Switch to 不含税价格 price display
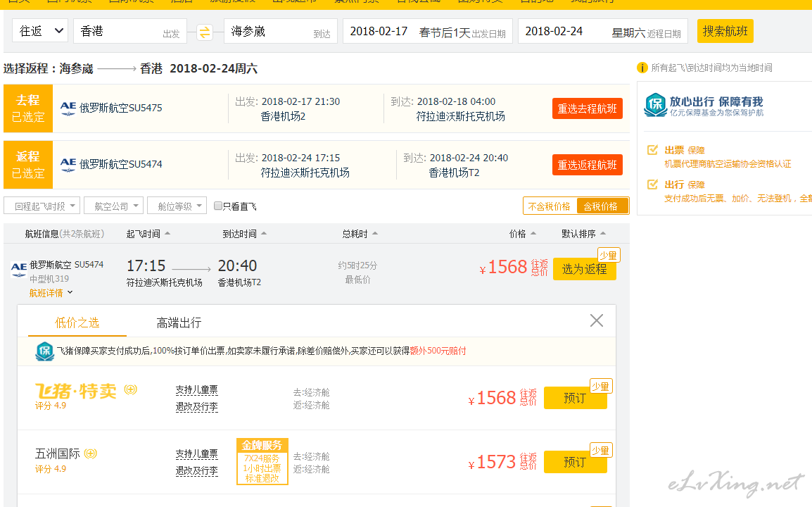This screenshot has width=812, height=507. pos(550,206)
